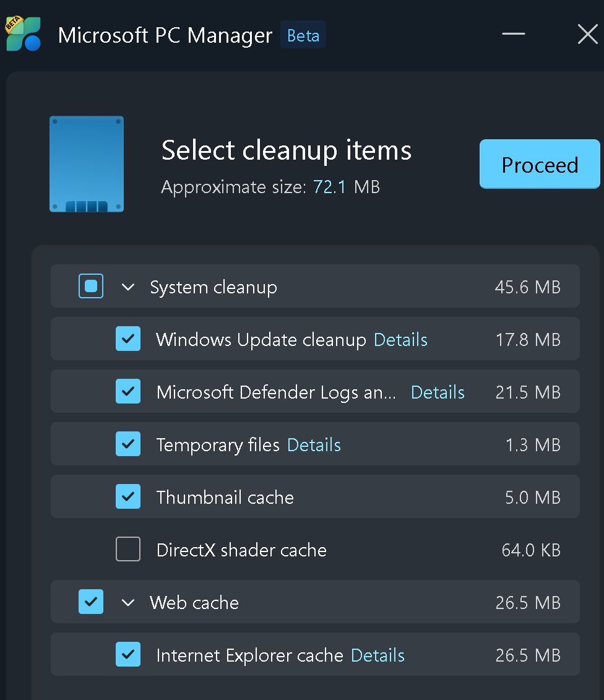Click the Microsoft PC Manager logo icon
The width and height of the screenshot is (604, 700).
(x=24, y=33)
